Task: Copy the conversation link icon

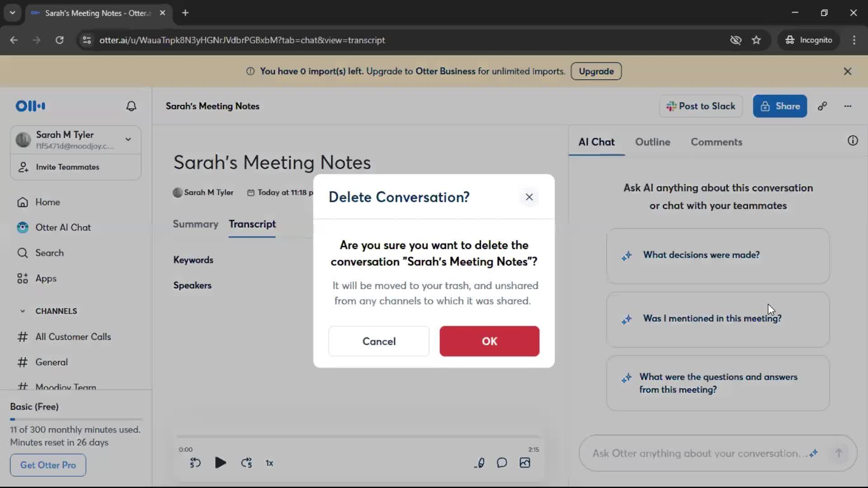Action: click(822, 106)
